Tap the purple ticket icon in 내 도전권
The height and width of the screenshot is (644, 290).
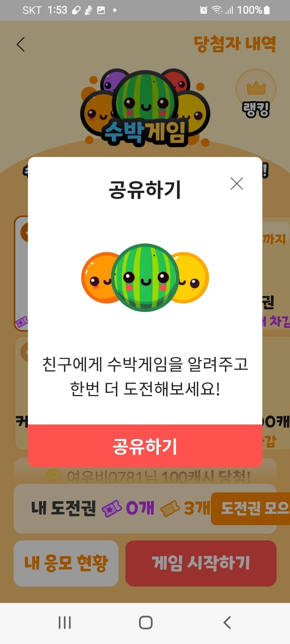[x=111, y=508]
